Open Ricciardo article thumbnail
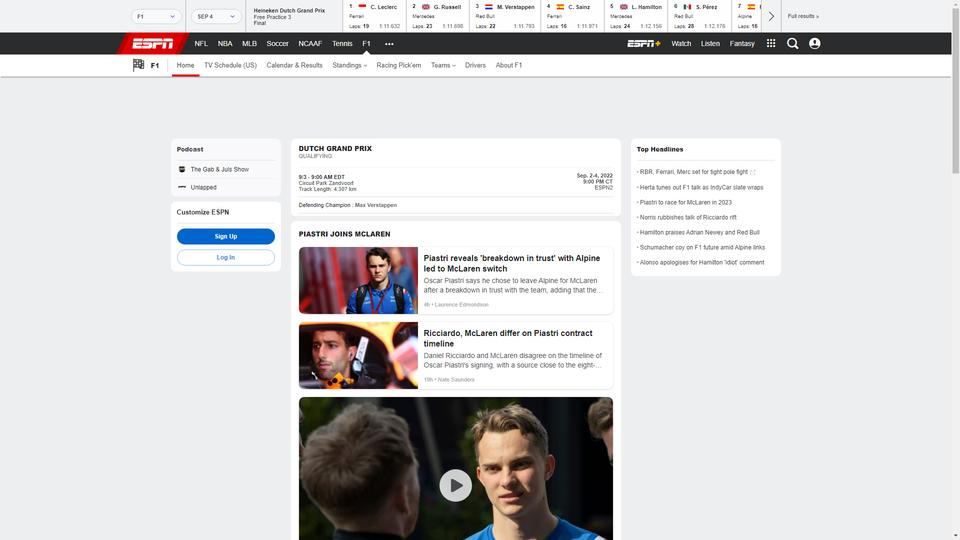Screen dimensions: 960x540 click(x=358, y=356)
